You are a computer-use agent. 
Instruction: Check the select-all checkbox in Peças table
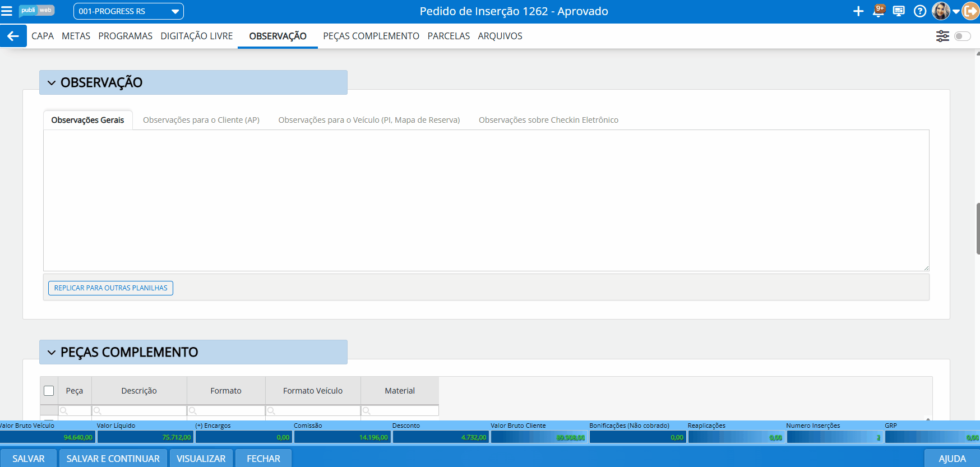pos(49,391)
